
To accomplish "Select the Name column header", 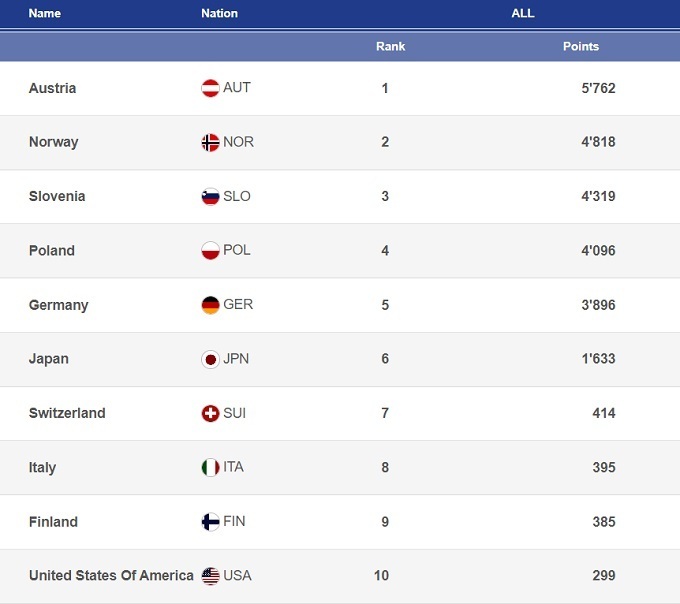I will click(45, 13).
